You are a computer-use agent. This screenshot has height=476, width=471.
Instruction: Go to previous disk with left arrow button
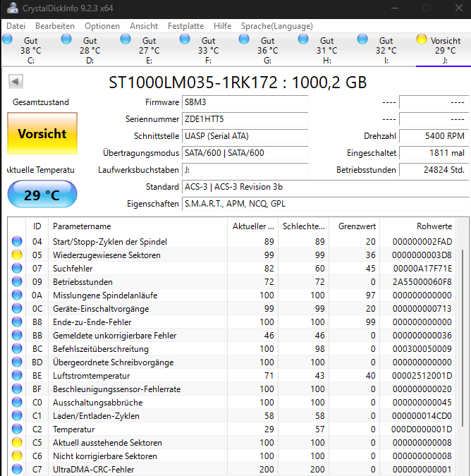click(16, 81)
